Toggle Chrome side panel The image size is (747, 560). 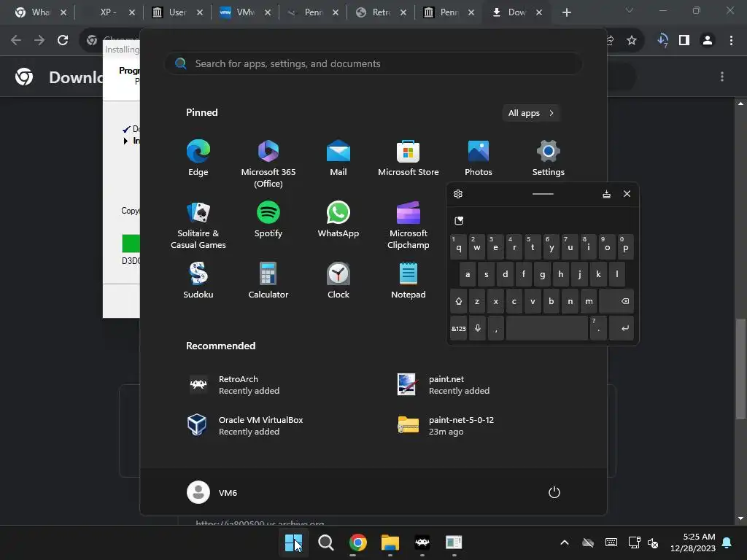point(684,40)
